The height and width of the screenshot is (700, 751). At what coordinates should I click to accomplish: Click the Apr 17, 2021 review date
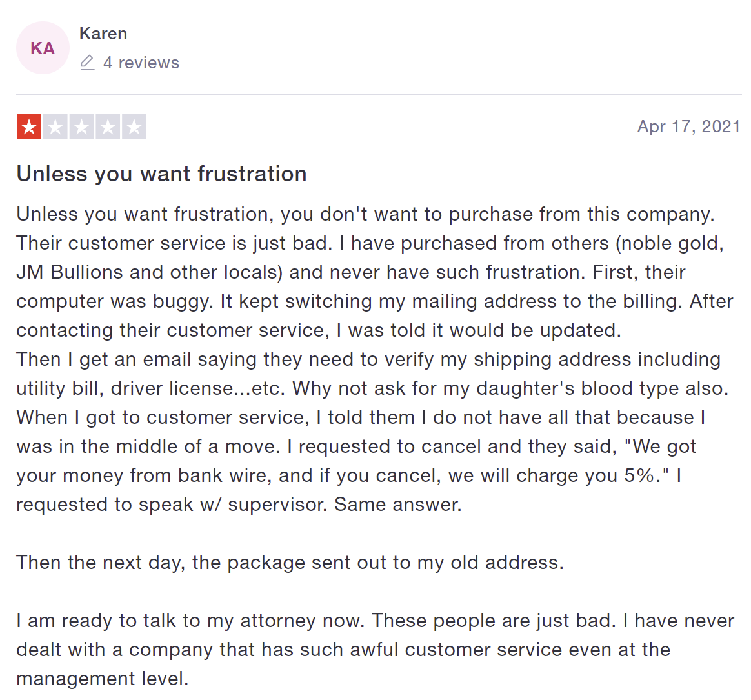pos(688,126)
